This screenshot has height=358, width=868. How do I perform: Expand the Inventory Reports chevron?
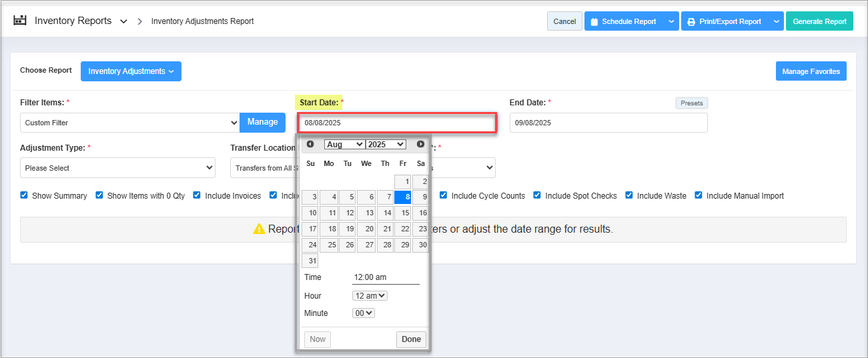123,21
